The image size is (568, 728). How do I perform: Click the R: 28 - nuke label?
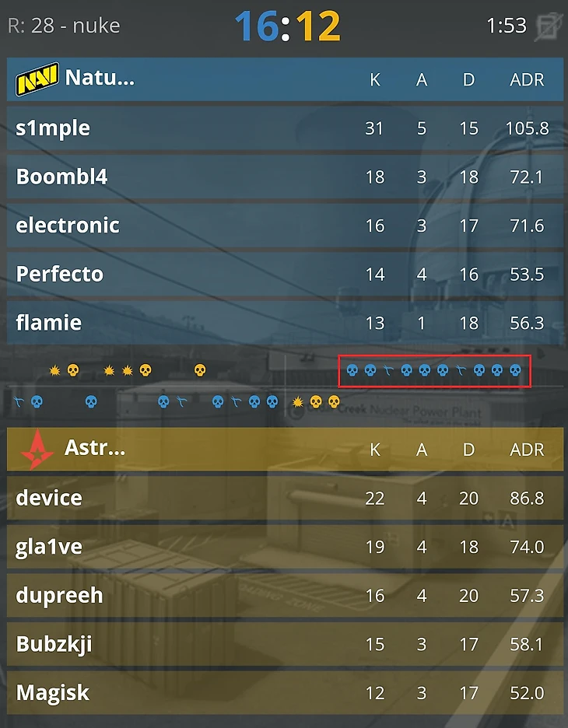[x=64, y=26]
